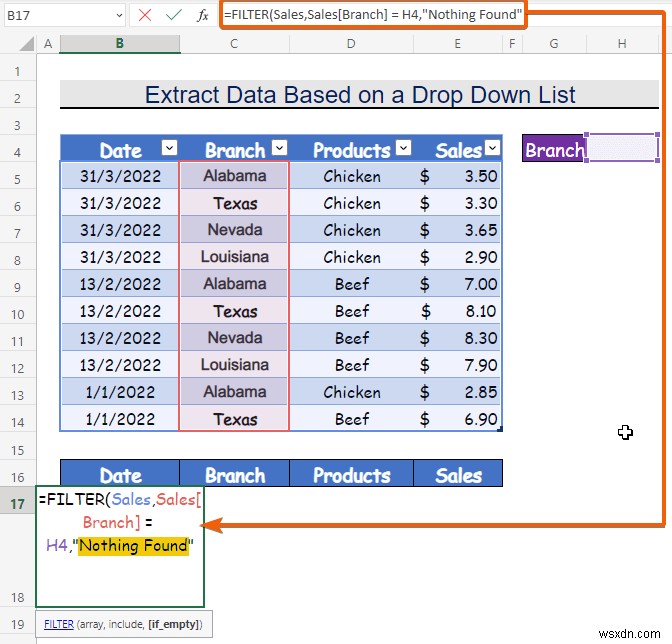Click Alabama in row 5

(x=234, y=176)
